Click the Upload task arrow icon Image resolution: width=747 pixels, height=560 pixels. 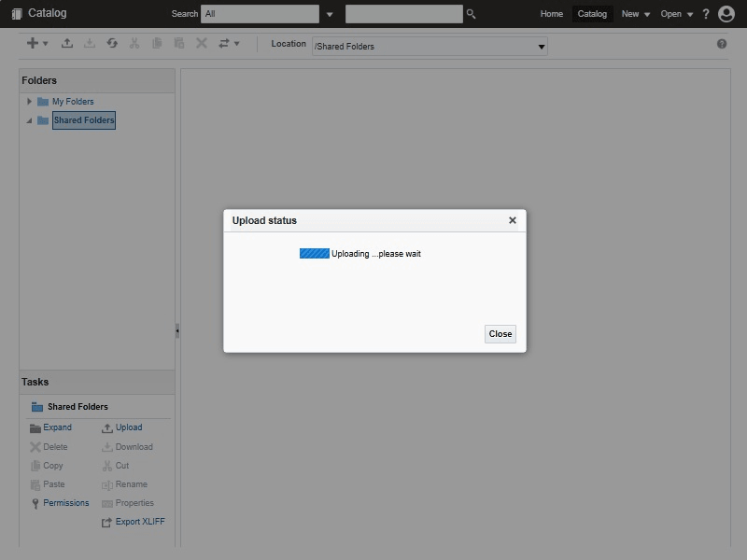point(106,428)
